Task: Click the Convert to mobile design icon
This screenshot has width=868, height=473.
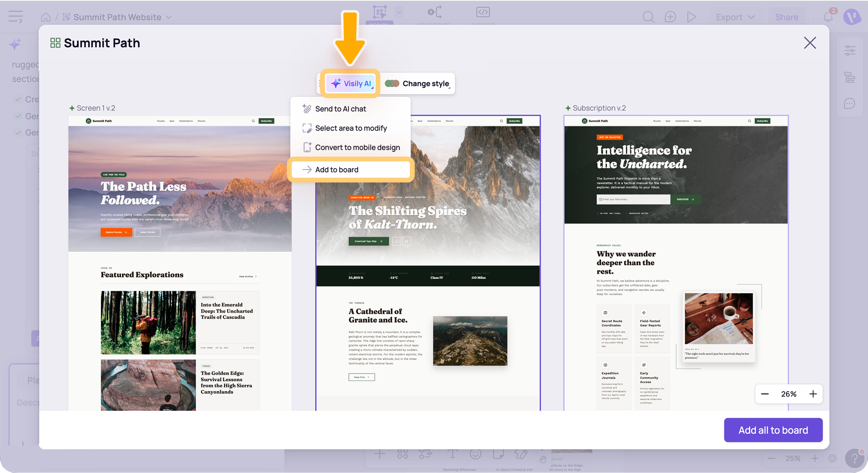Action: (x=307, y=147)
